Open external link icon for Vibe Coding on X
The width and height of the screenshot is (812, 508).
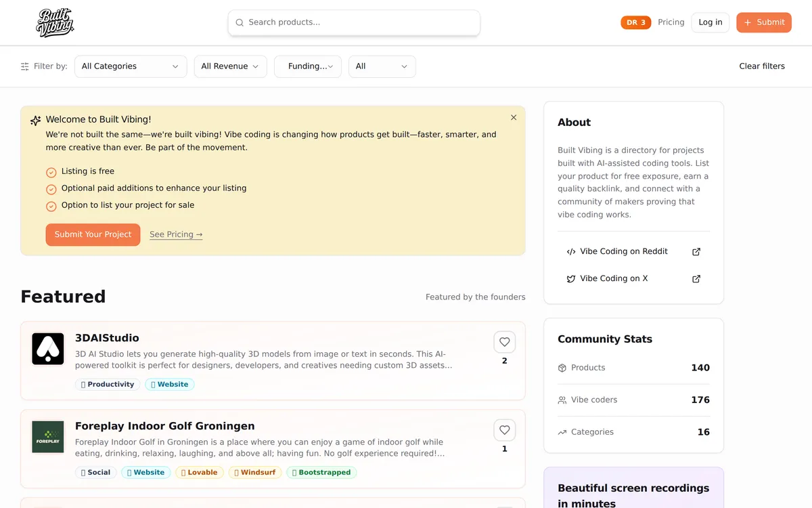click(x=696, y=278)
